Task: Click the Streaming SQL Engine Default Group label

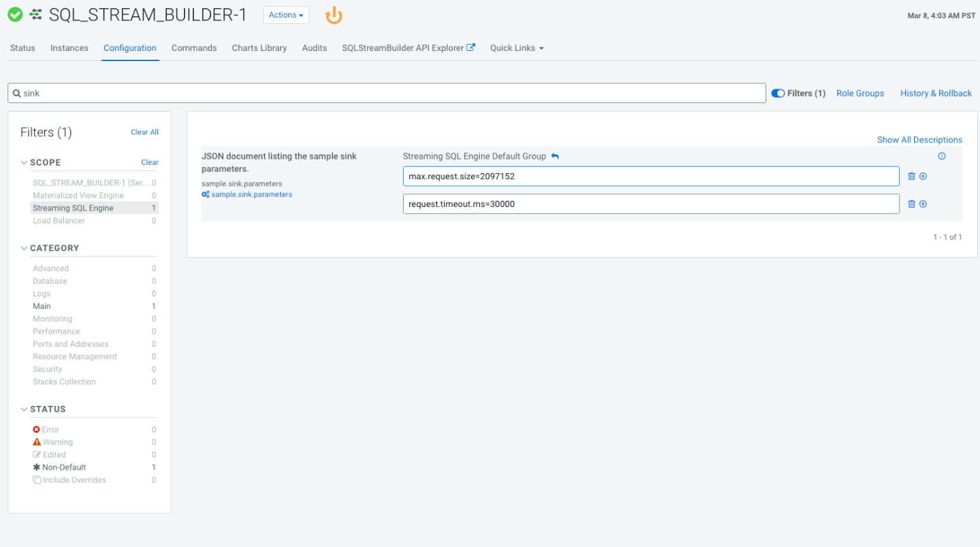Action: [x=474, y=156]
